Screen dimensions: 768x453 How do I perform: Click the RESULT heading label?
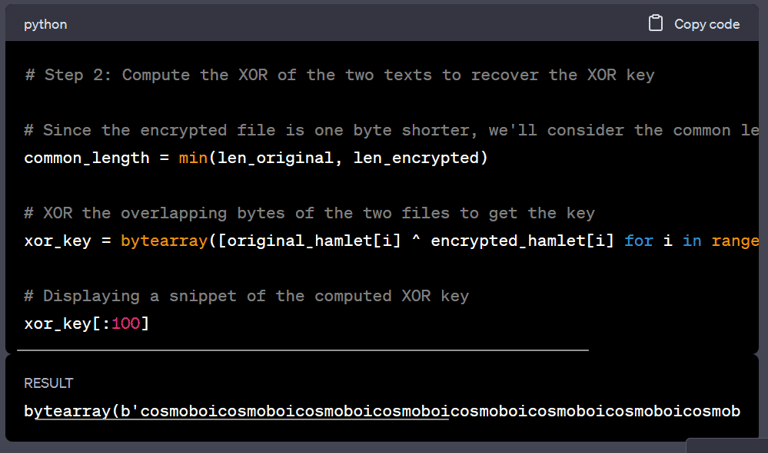pyautogui.click(x=49, y=383)
